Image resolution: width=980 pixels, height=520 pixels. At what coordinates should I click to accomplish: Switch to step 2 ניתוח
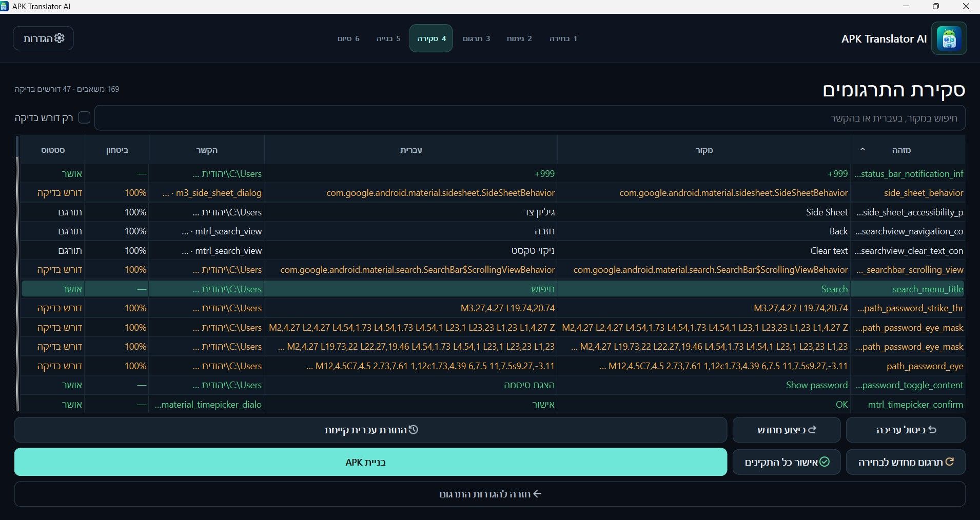[519, 38]
